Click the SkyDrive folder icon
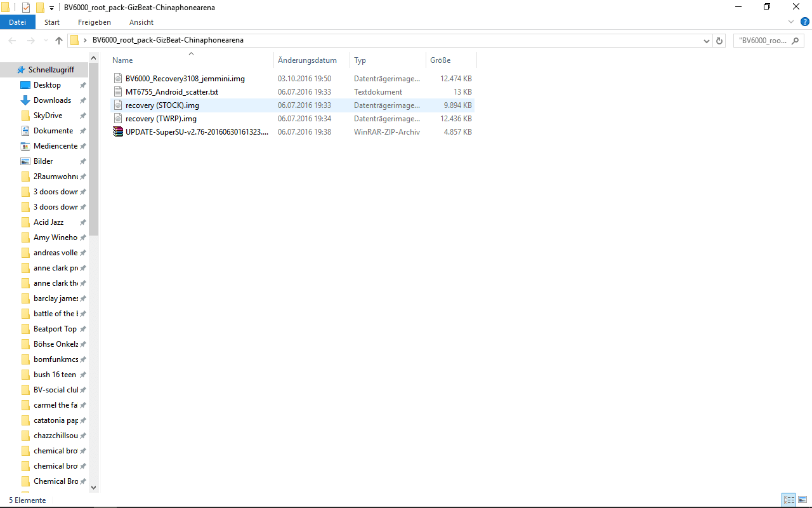 [25, 116]
